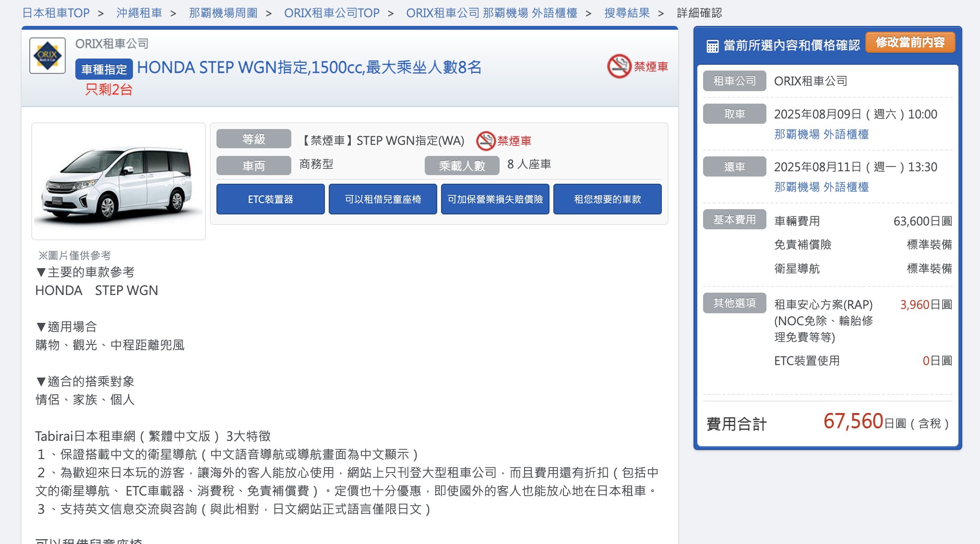Click the Tabirai日本租車網 3大特徵 heading
This screenshot has height=544, width=980.
click(153, 436)
